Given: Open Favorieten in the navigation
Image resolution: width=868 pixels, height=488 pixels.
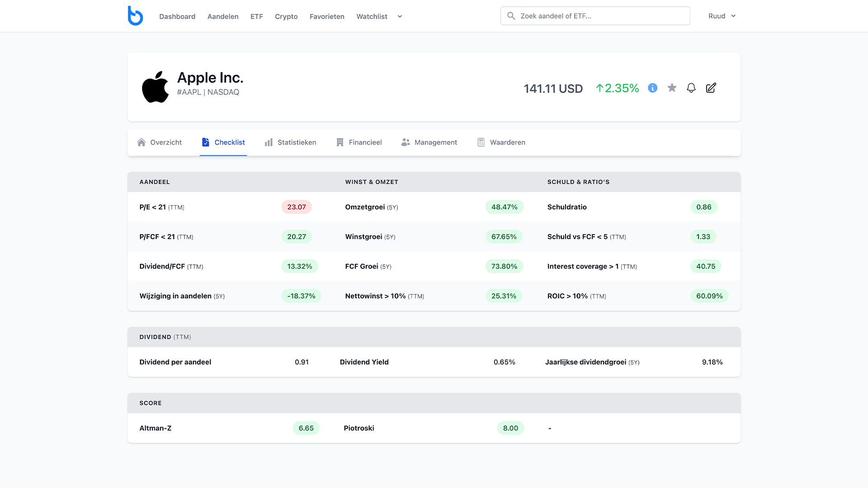Looking at the screenshot, I should [327, 16].
